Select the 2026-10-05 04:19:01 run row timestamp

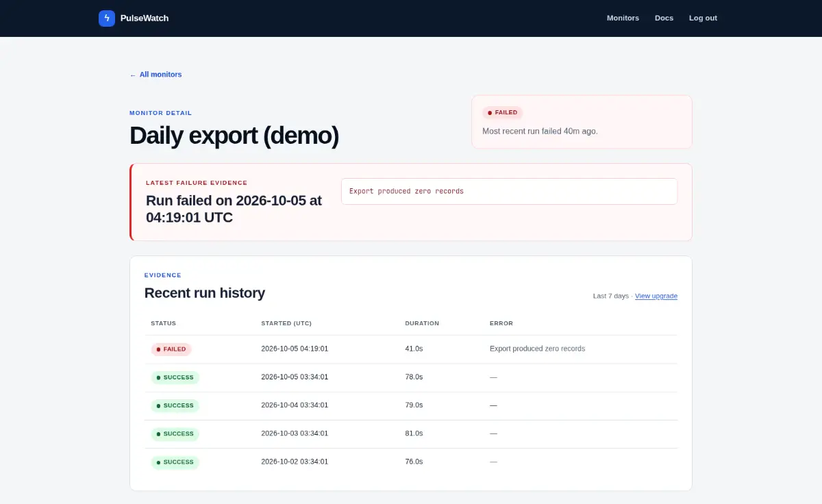(295, 349)
